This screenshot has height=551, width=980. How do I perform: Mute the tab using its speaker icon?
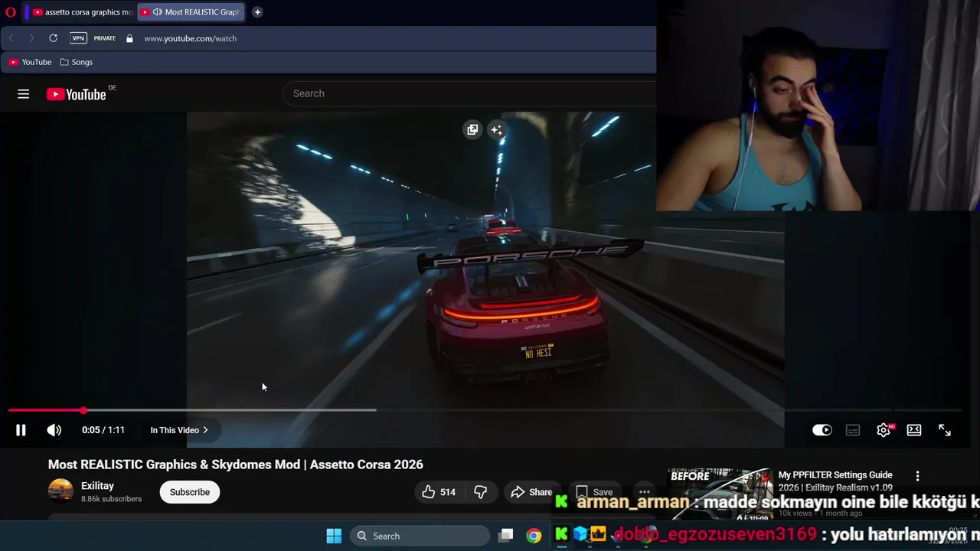(x=157, y=12)
